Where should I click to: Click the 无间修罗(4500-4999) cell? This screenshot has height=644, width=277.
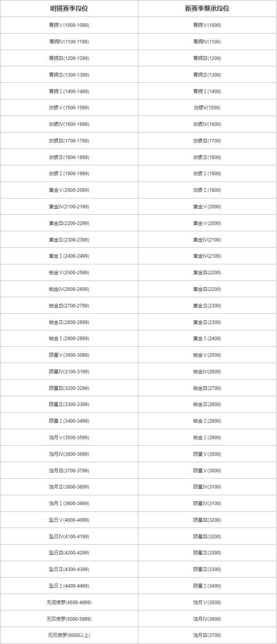(69, 603)
